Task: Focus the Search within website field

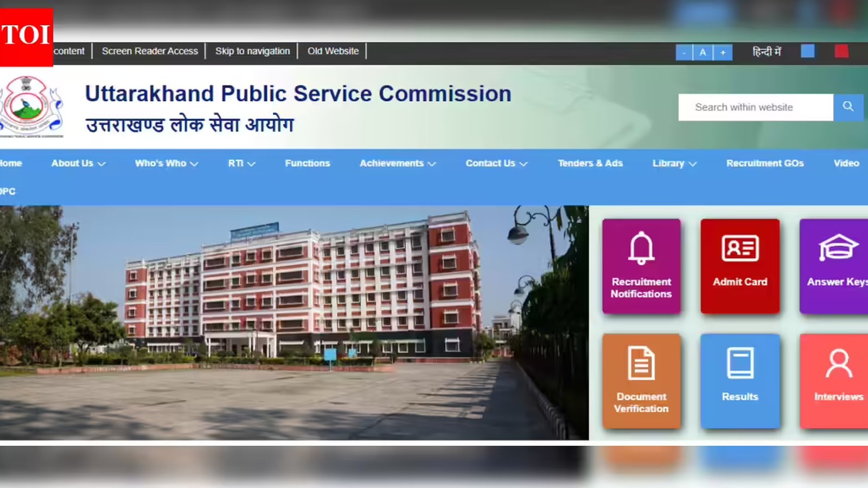Action: (756, 107)
